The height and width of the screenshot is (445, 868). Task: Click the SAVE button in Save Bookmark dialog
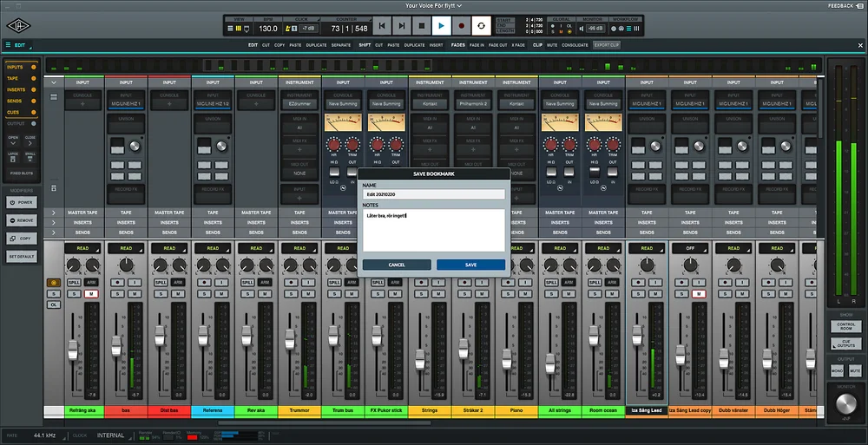coord(470,265)
